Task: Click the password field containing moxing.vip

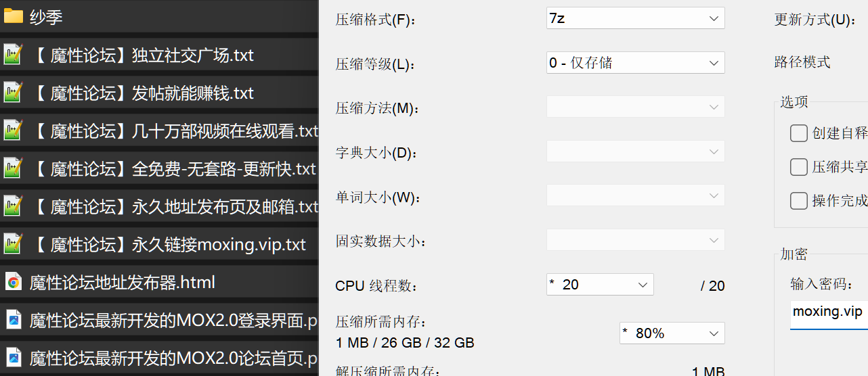Action: (829, 313)
